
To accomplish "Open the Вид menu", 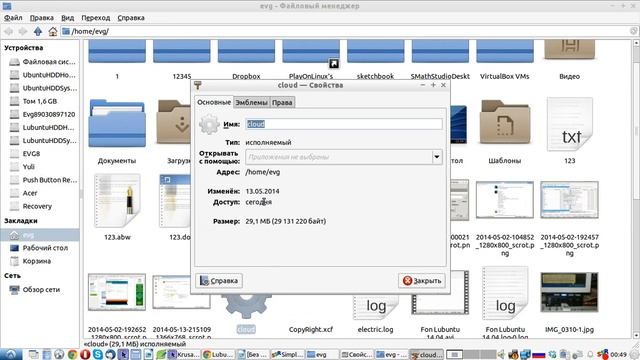I will pos(67,18).
